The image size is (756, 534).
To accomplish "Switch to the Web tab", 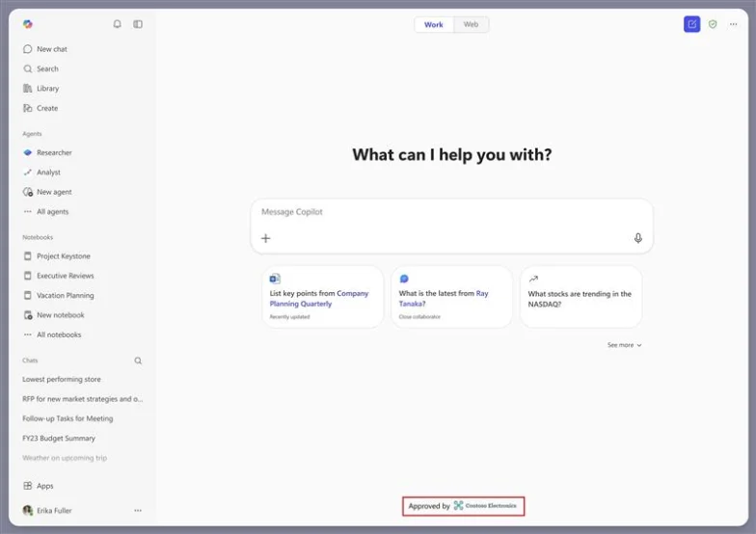I will point(471,25).
